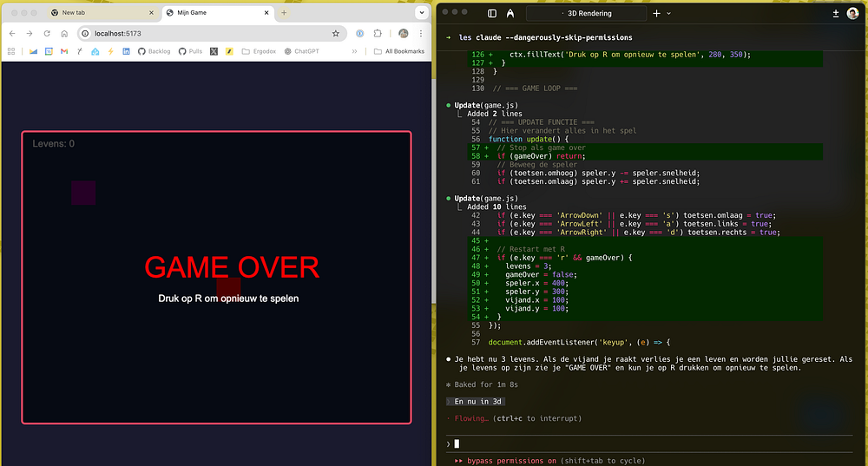Open the apps grid in bookmarks bar
This screenshot has width=868, height=466.
pos(11,51)
